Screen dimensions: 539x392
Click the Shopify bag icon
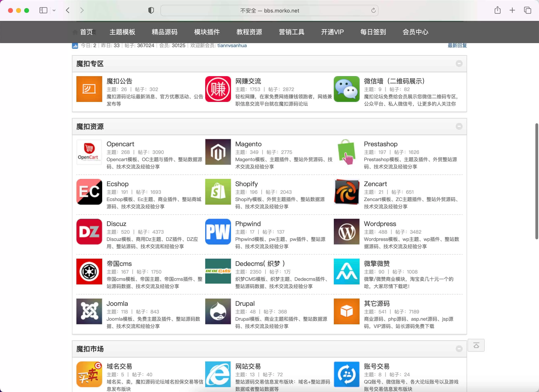click(x=218, y=192)
